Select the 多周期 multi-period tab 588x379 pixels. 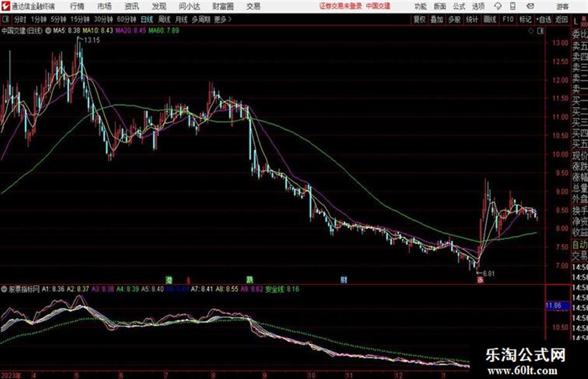[201, 19]
